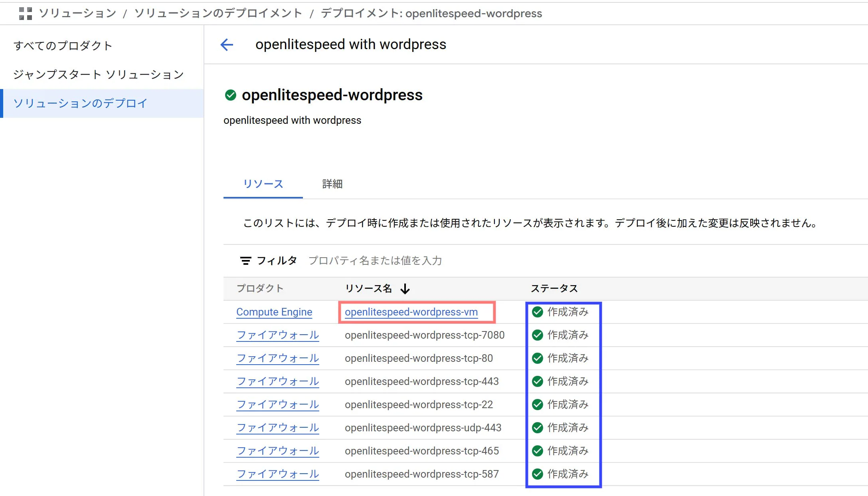
Task: Click the ステータス column header
Action: 554,289
